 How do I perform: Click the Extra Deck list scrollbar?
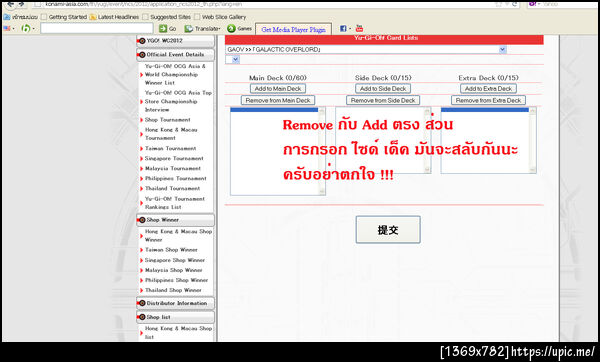click(532, 140)
